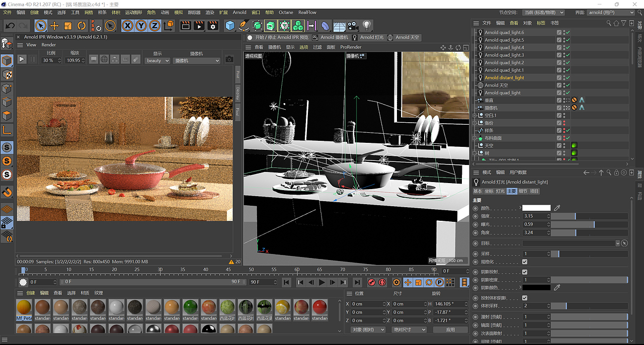Add a cube primitive object

pyautogui.click(x=230, y=26)
